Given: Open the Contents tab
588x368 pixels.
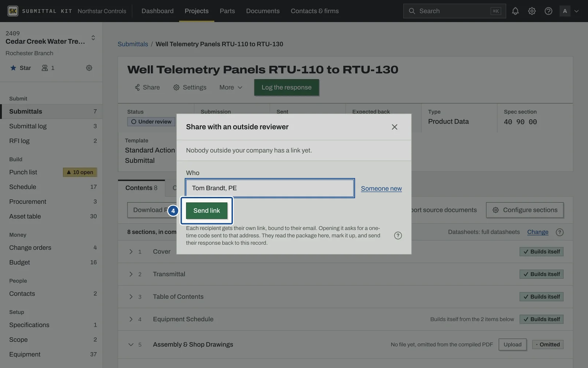Looking at the screenshot, I should click(141, 188).
